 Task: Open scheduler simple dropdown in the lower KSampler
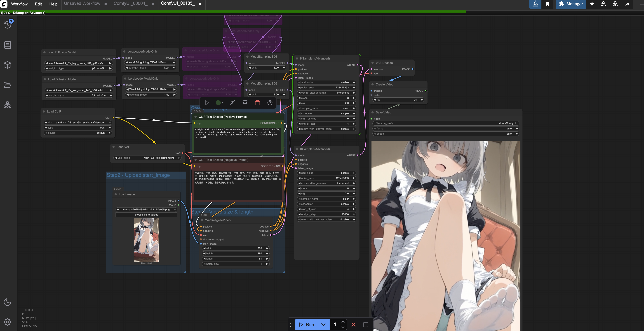coord(327,204)
